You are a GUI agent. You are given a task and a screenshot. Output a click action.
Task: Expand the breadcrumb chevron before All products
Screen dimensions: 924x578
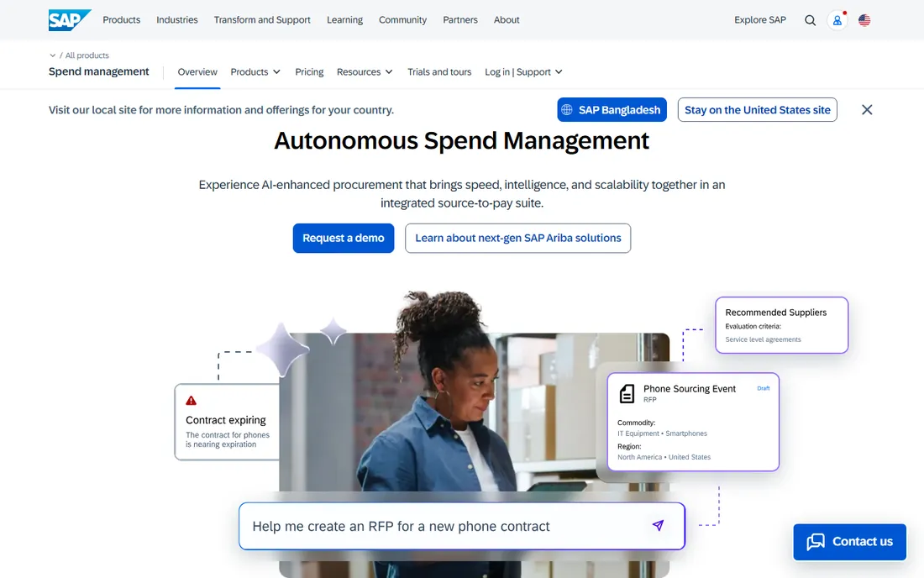click(52, 55)
